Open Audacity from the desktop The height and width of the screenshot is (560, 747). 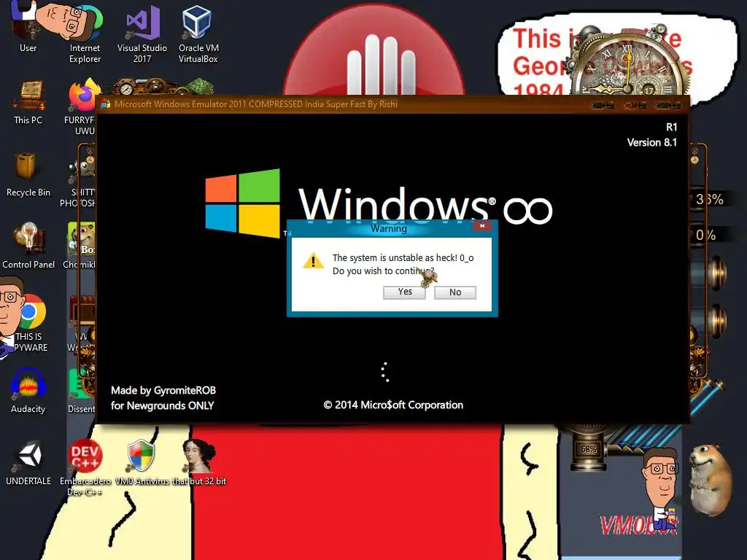click(x=28, y=391)
